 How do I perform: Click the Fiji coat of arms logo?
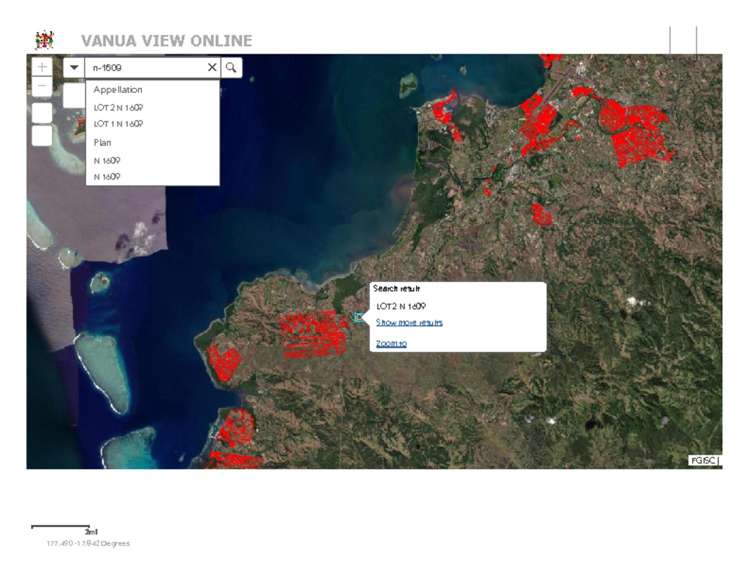pos(44,40)
